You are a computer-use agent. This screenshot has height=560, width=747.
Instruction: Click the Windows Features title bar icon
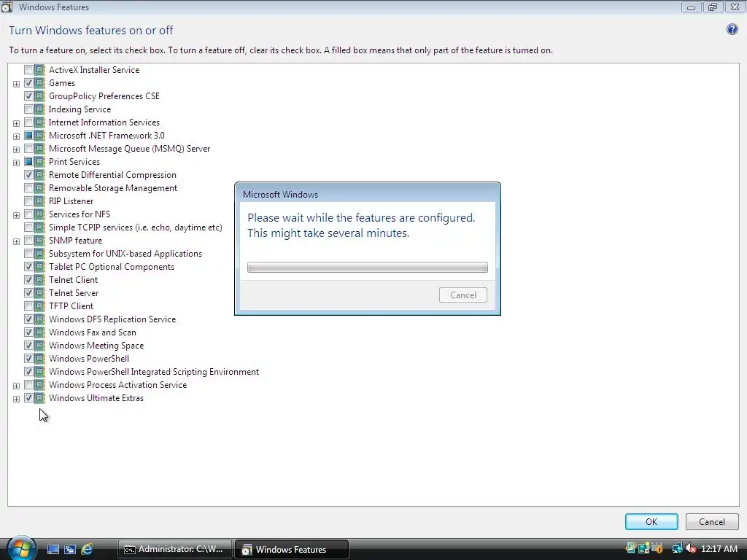[7, 7]
